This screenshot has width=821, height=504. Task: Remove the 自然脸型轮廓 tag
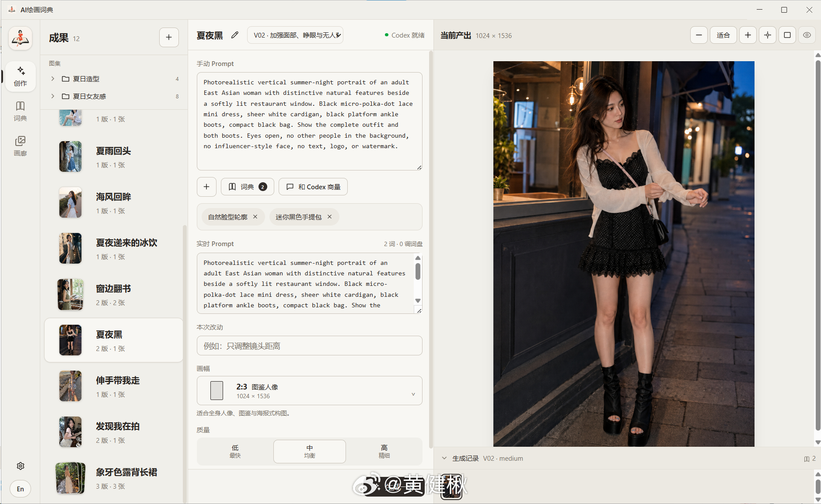coord(255,217)
